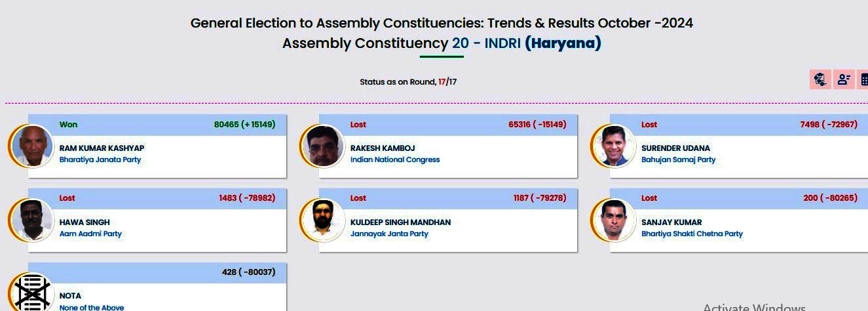Click Hawa Singh's candidate photo

31,220
